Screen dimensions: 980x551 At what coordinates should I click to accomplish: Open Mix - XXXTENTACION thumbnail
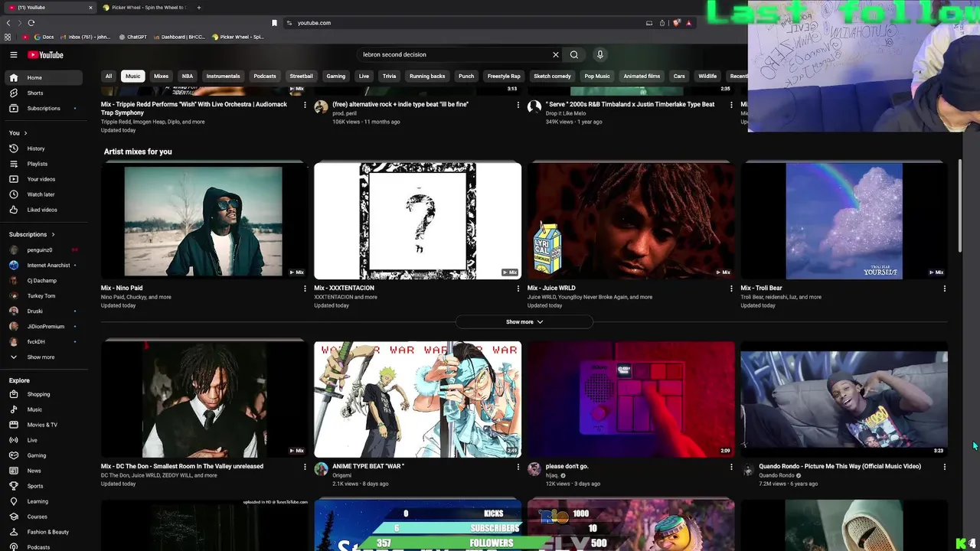(x=417, y=221)
